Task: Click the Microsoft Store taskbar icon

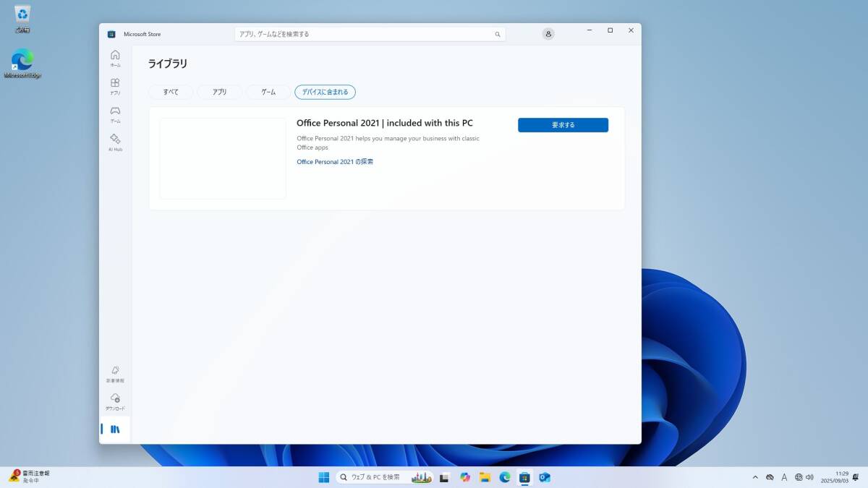Action: [524, 477]
